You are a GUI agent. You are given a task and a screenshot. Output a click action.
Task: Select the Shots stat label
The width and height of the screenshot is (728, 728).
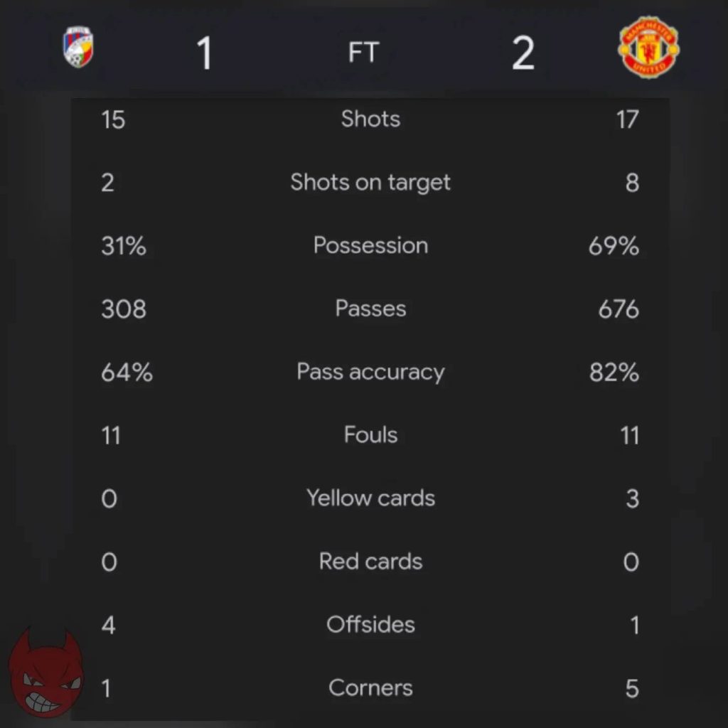[x=370, y=119]
